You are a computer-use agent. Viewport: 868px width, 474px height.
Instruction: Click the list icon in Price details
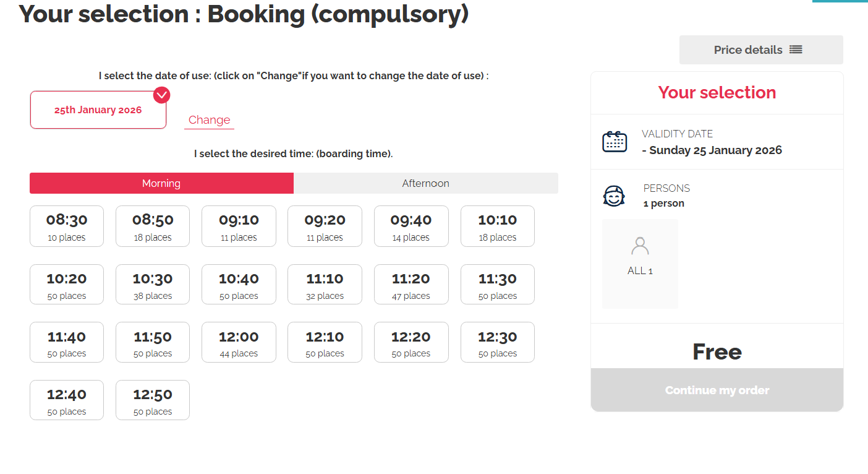pos(796,50)
